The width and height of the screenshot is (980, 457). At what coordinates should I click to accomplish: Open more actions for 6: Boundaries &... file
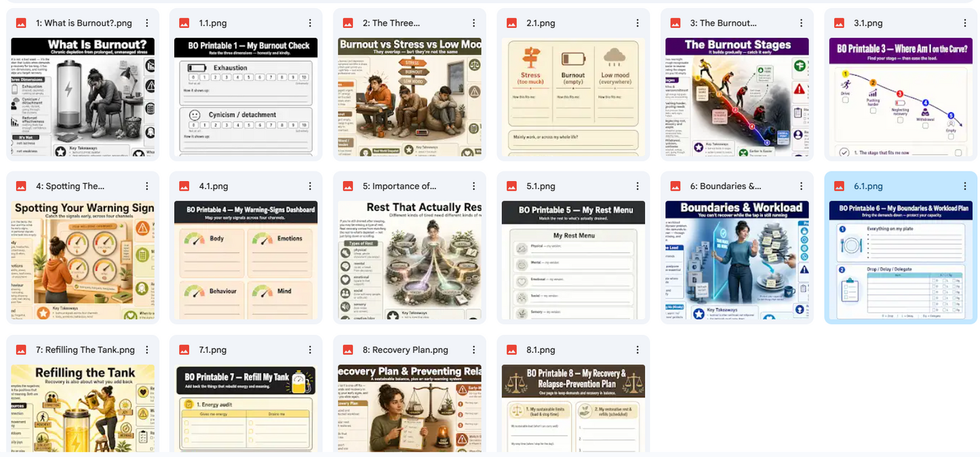[802, 186]
